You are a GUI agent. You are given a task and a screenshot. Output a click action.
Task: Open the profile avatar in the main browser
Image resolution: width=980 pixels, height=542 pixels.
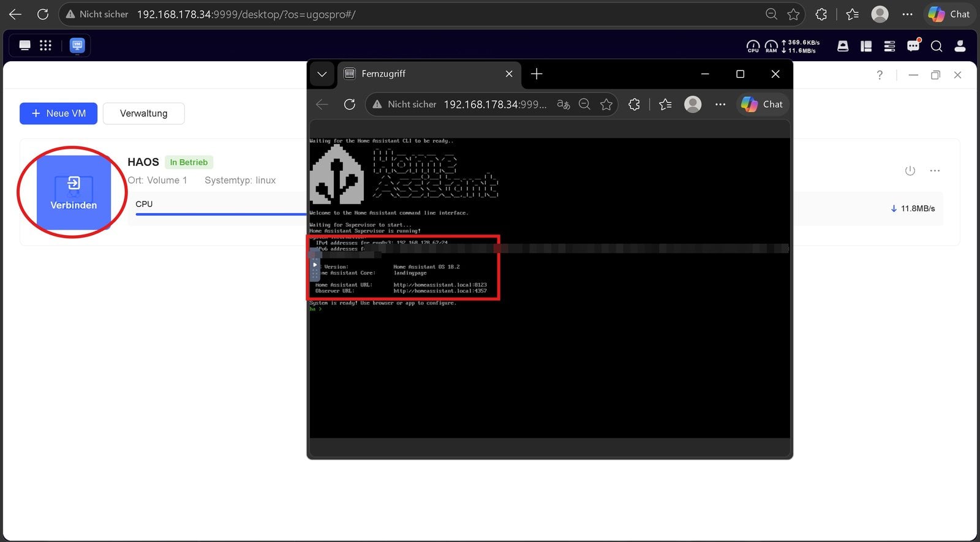point(880,14)
